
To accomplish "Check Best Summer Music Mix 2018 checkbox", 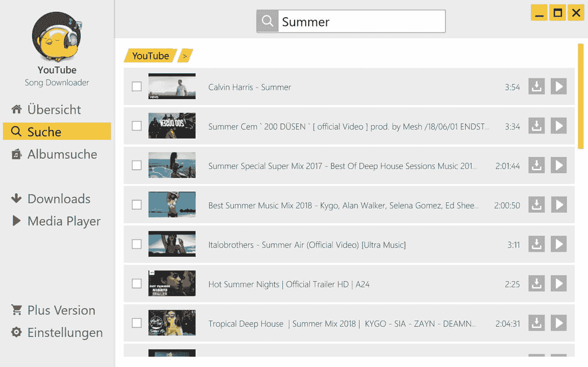I will coord(137,205).
